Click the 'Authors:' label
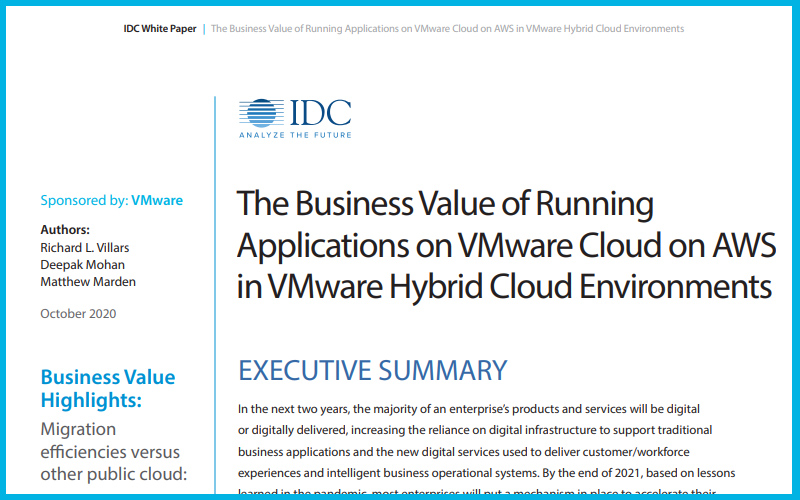The height and width of the screenshot is (500, 800). [x=65, y=229]
